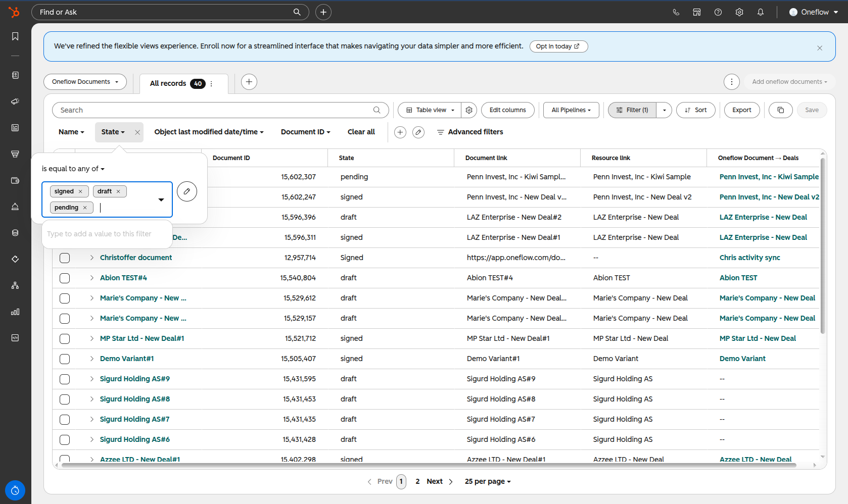
Task: Click the copy view icon beside Export
Action: (781, 110)
